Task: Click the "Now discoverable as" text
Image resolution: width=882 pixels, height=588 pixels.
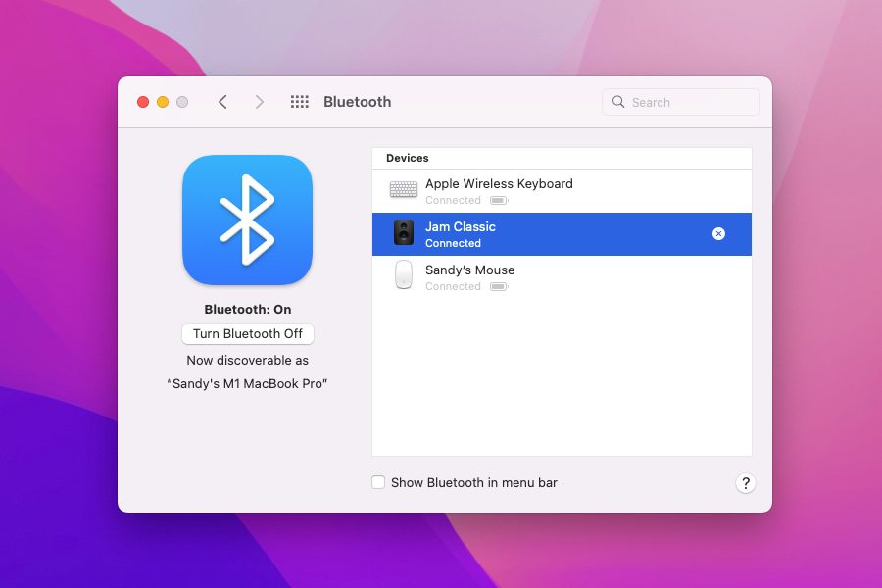Action: click(x=248, y=360)
